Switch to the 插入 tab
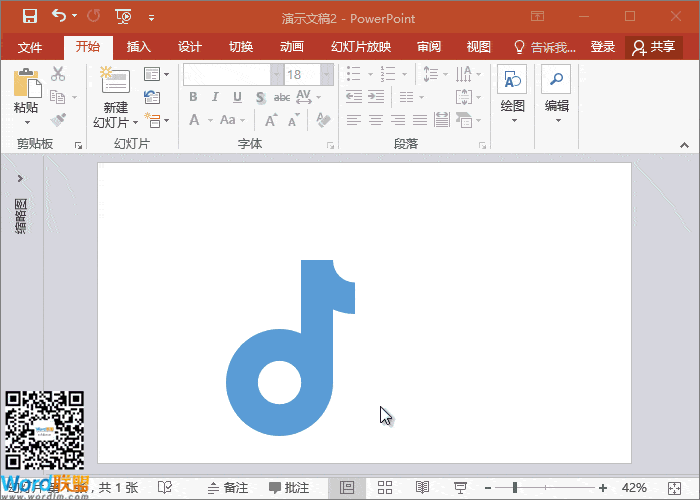Viewport: 700px width, 500px height. click(x=138, y=46)
